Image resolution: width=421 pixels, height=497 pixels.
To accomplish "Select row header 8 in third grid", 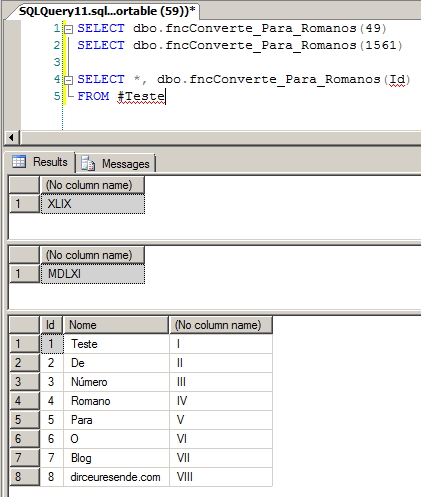I will (x=24, y=477).
